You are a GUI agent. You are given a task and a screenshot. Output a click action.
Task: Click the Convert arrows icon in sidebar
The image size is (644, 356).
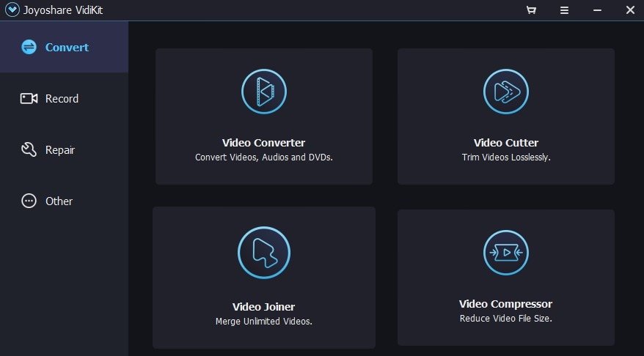[29, 47]
